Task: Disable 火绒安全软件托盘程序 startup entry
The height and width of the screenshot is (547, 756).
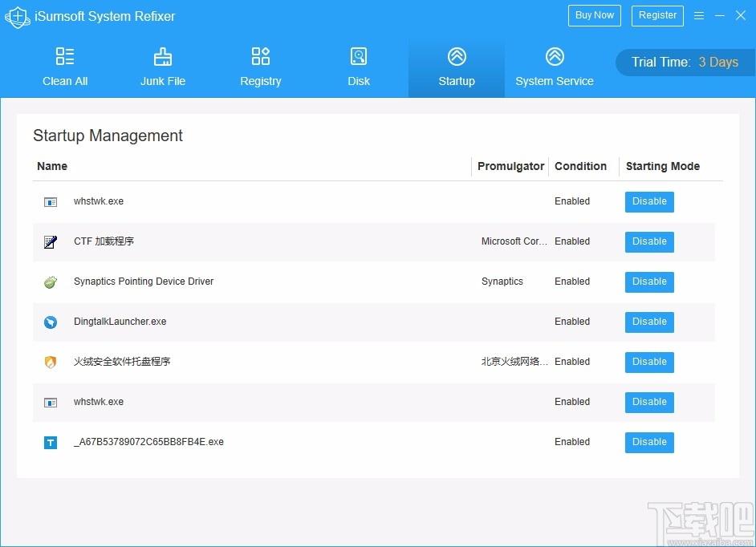Action: pos(649,362)
